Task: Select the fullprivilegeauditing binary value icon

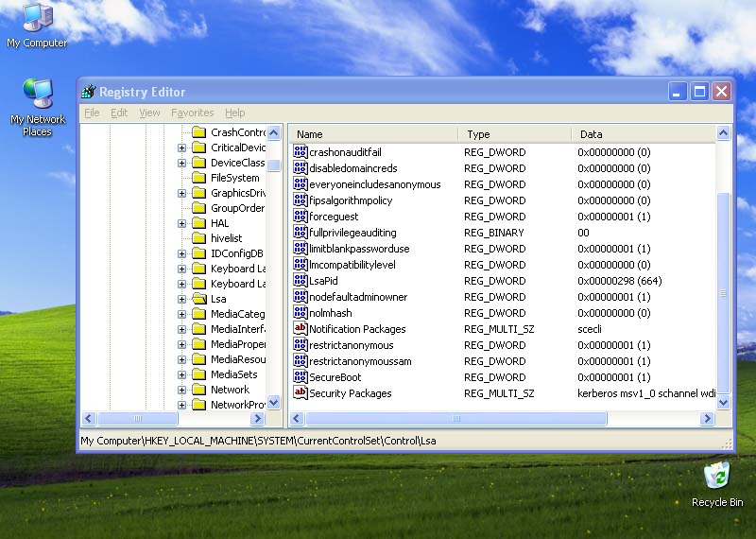Action: coord(301,233)
